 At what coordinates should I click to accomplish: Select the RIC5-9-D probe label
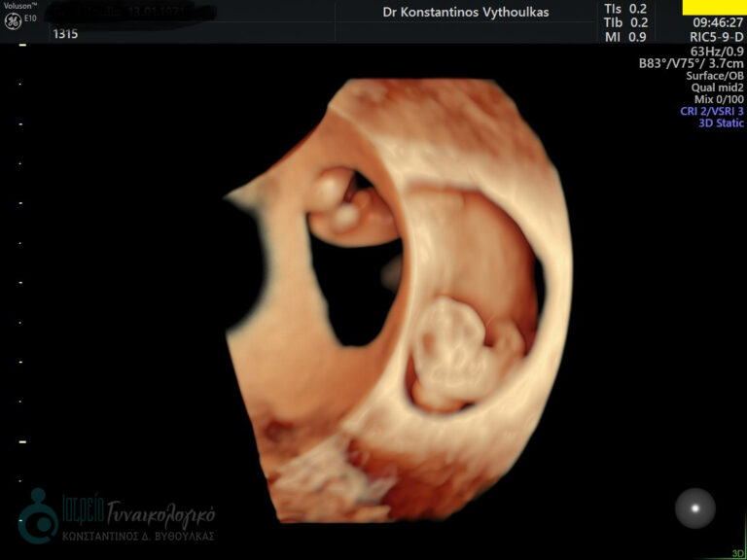717,37
